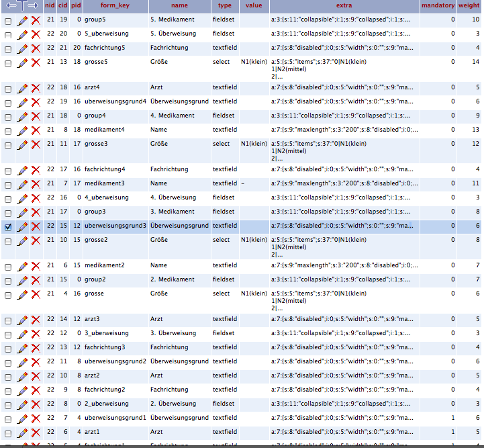Edit the group5 row with pencil icon

22,21
